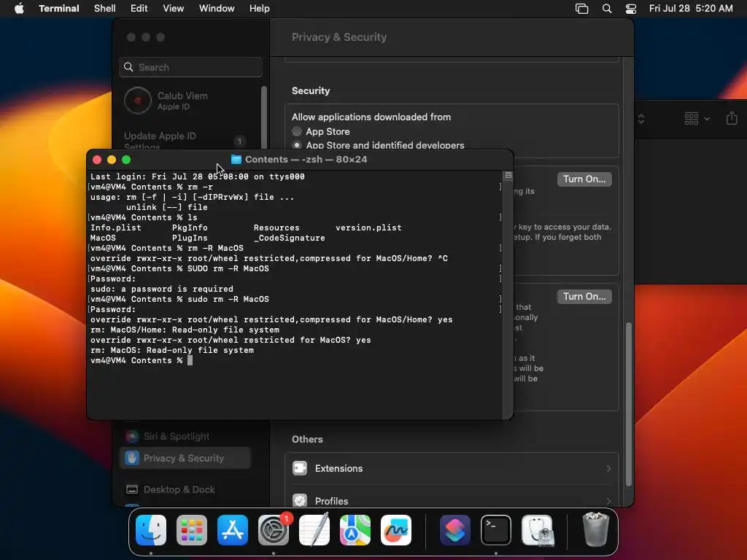
Task: Open the Window menu
Action: point(217,9)
